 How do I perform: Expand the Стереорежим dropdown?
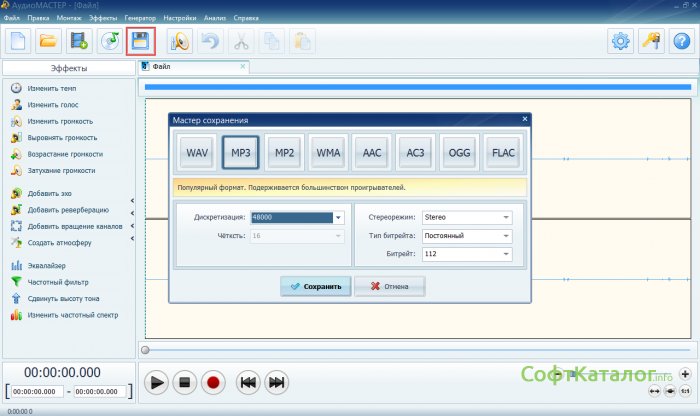(x=506, y=216)
